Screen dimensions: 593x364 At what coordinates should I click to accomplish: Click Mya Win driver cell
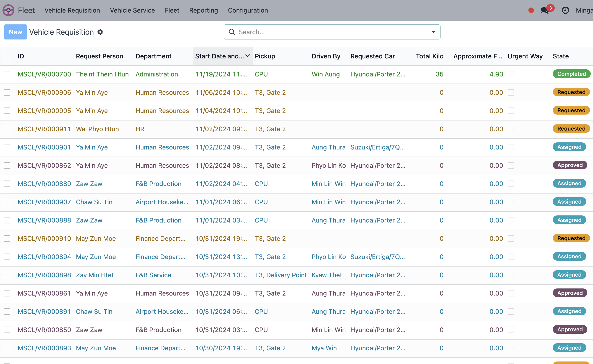324,348
